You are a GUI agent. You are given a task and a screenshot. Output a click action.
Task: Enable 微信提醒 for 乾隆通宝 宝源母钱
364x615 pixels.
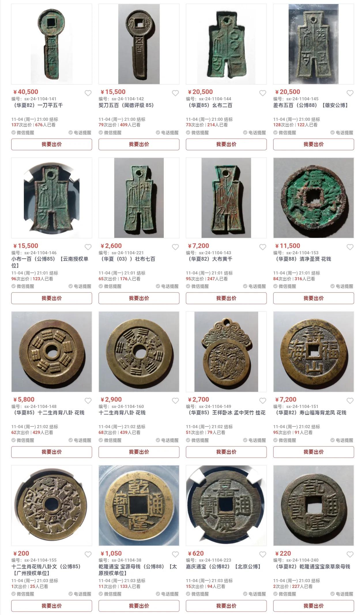click(x=110, y=594)
